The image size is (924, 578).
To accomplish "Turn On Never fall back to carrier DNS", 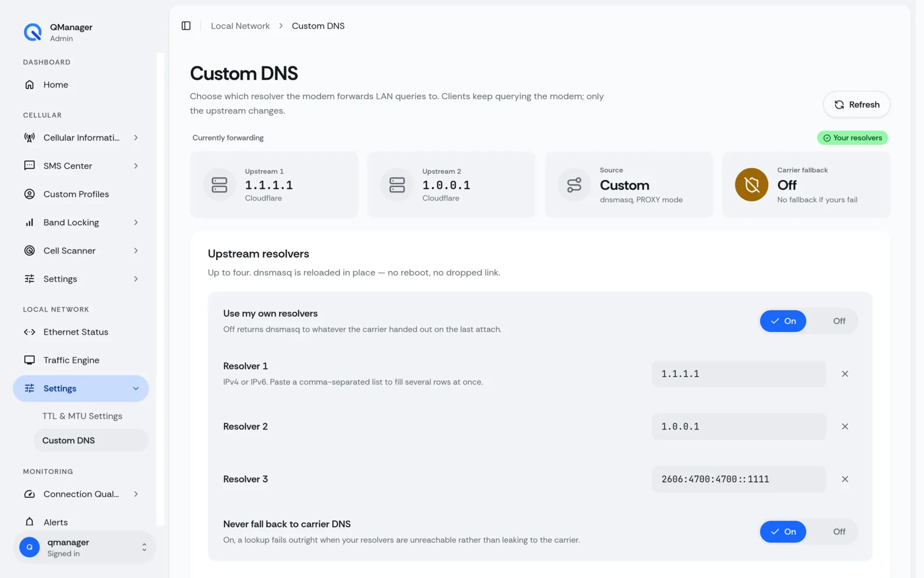I will point(783,532).
